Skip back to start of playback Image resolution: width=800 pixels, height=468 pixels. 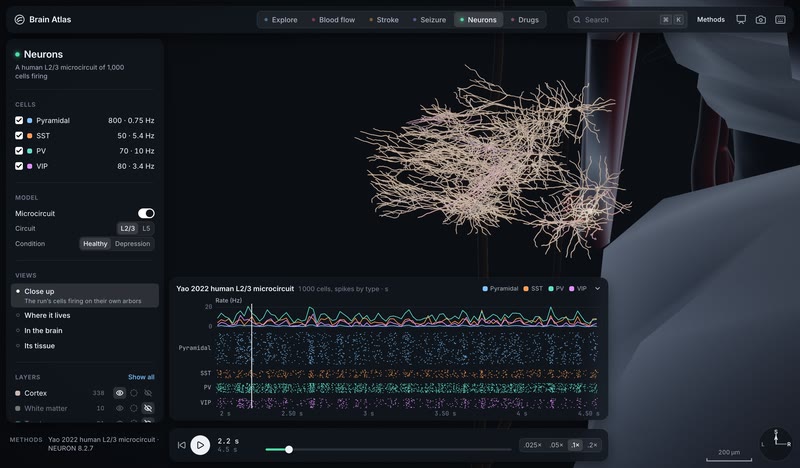coord(182,445)
